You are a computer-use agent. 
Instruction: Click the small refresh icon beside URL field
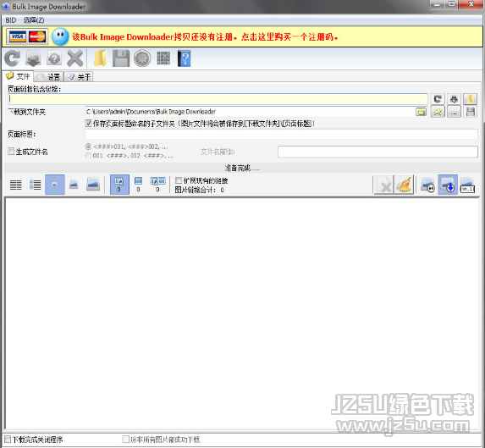pyautogui.click(x=438, y=99)
